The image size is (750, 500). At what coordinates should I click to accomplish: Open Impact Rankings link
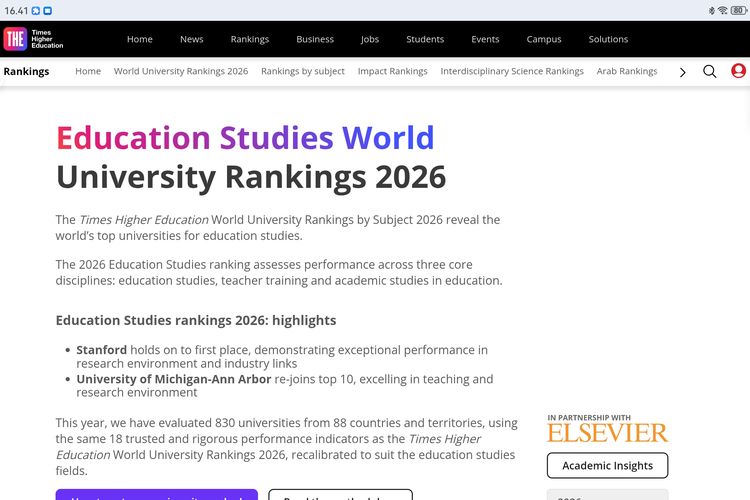coord(393,71)
